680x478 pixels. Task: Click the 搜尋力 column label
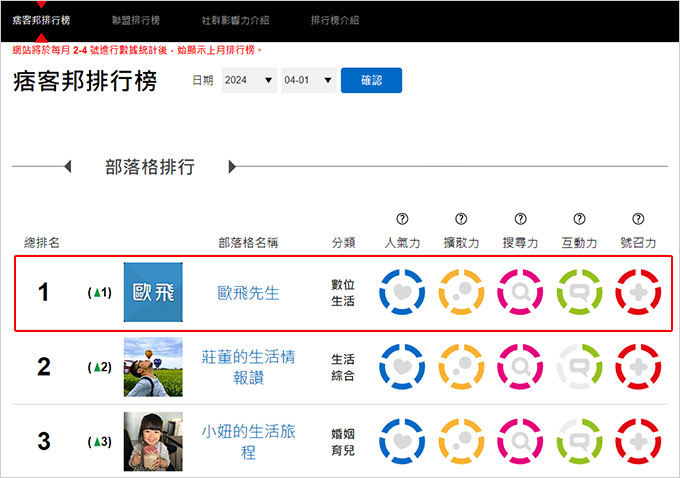[x=520, y=242]
